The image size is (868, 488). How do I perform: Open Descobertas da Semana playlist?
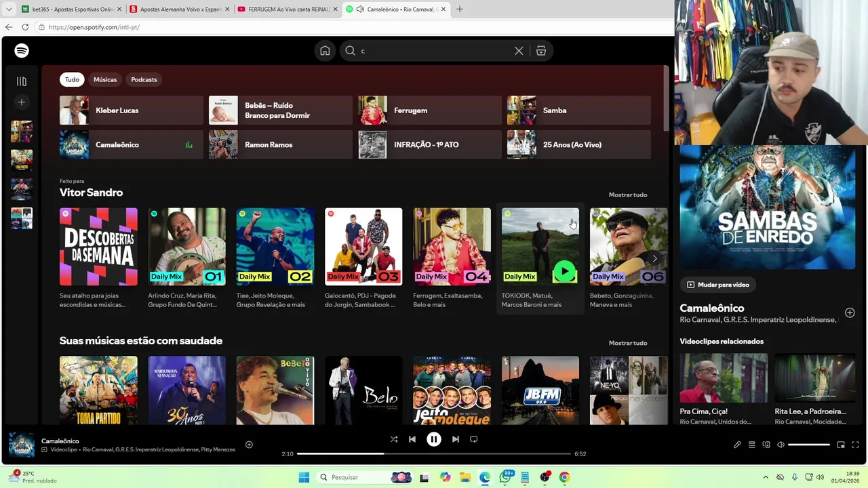pos(98,247)
